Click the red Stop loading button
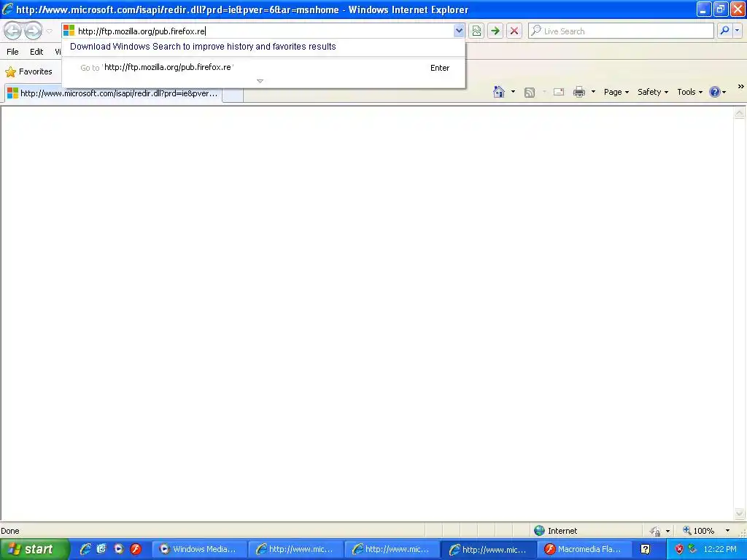Image resolution: width=747 pixels, height=560 pixels. point(514,31)
